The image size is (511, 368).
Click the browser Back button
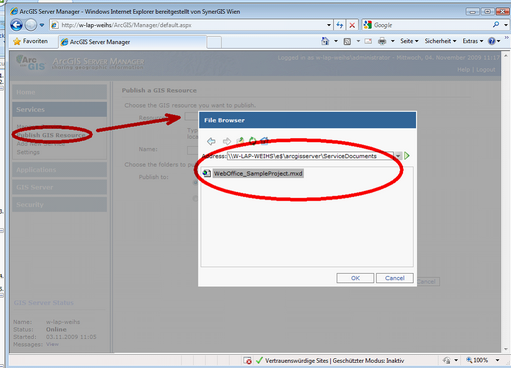click(16, 25)
